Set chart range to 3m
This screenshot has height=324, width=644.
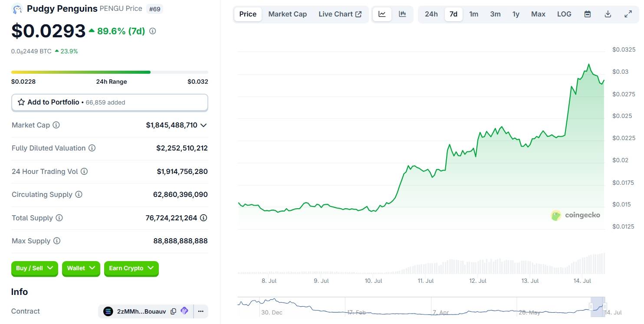495,14
